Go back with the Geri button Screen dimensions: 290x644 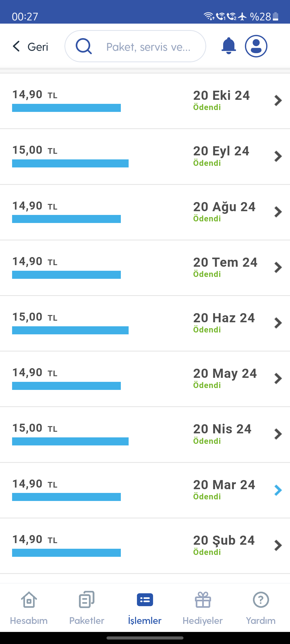[x=30, y=47]
